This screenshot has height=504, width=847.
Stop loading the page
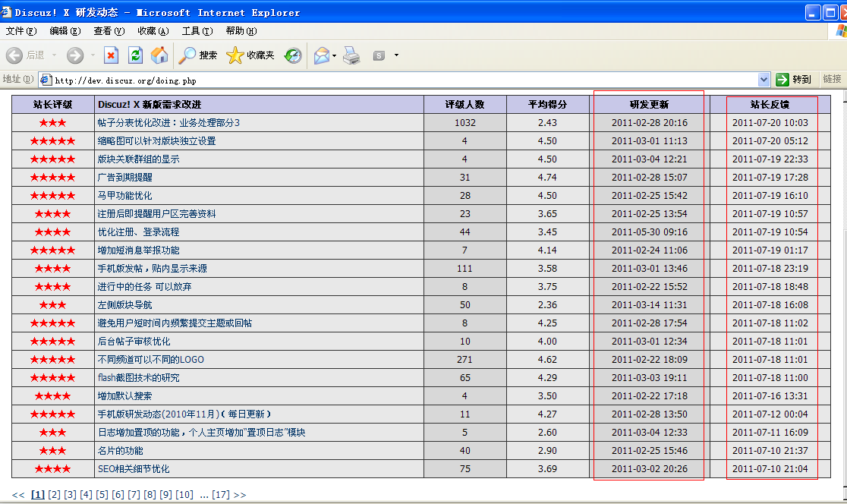click(112, 55)
